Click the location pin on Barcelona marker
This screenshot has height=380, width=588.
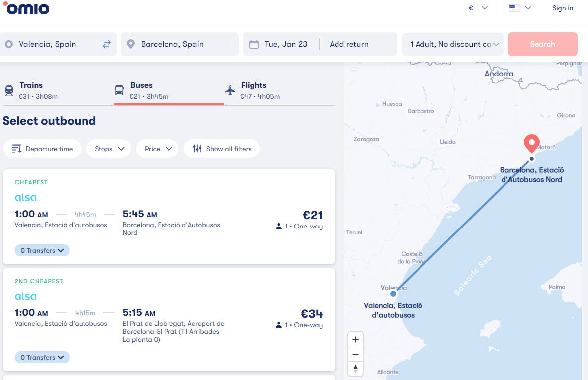click(531, 144)
